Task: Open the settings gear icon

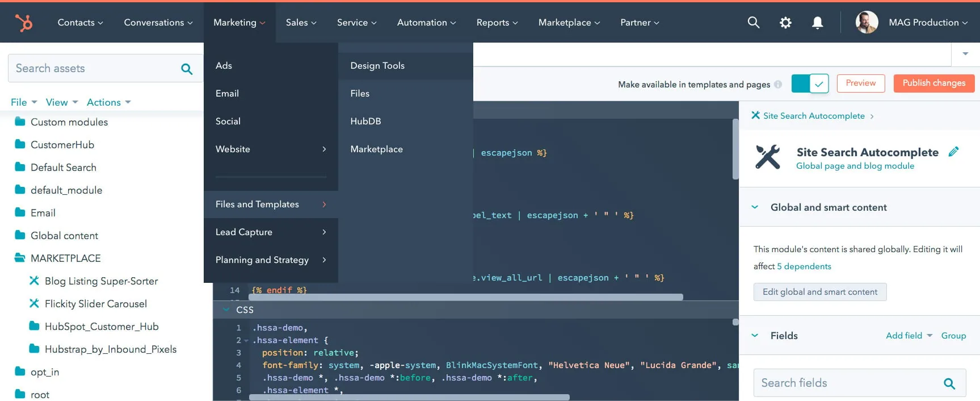Action: click(x=785, y=23)
